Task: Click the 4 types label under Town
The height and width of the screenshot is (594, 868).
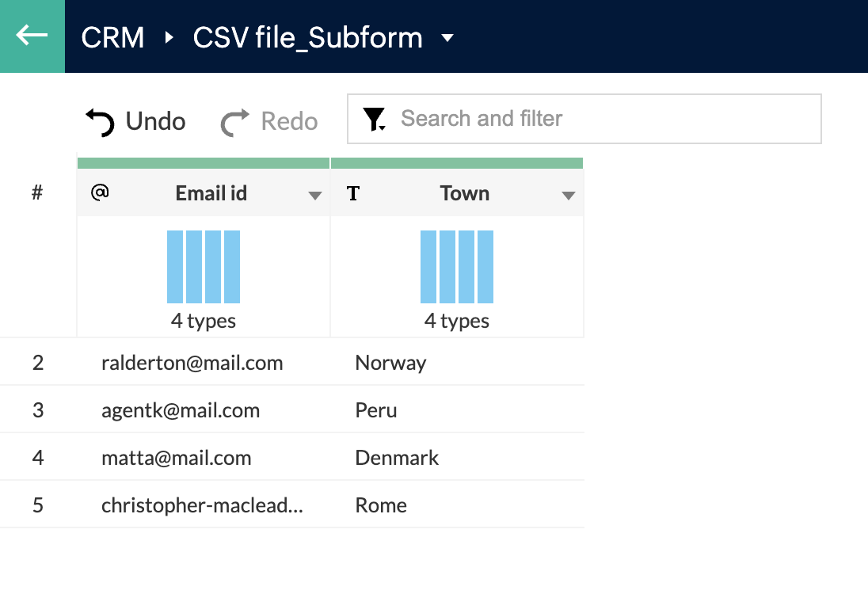Action: click(457, 321)
